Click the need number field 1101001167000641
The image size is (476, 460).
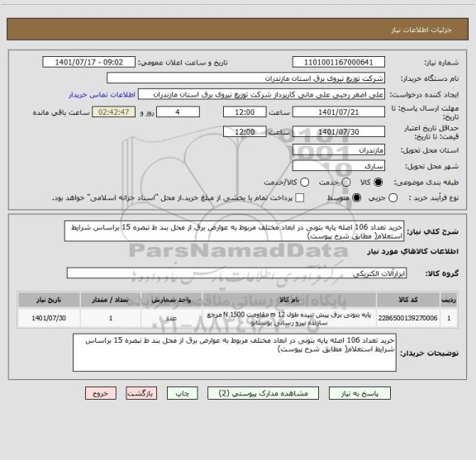pyautogui.click(x=339, y=62)
